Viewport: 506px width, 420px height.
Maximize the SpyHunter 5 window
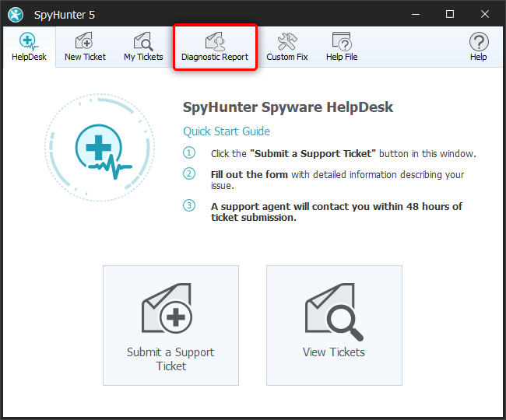pos(449,14)
